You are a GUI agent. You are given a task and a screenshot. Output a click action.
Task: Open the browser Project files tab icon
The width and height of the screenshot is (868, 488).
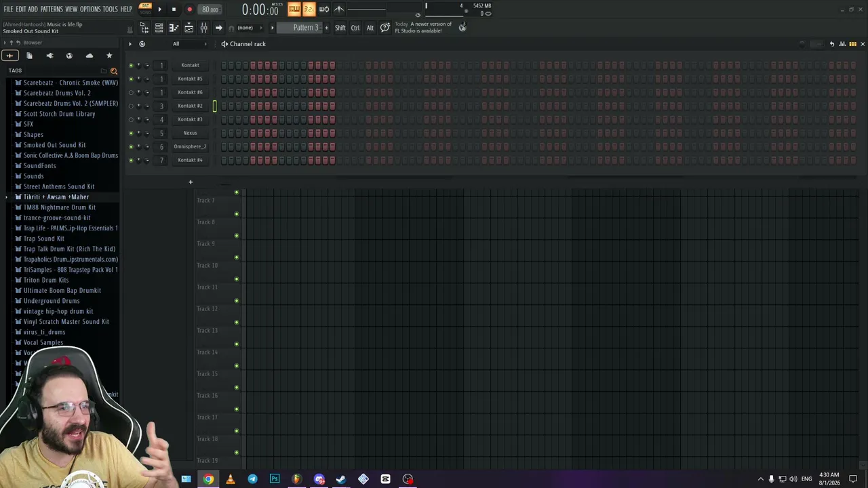(29, 56)
